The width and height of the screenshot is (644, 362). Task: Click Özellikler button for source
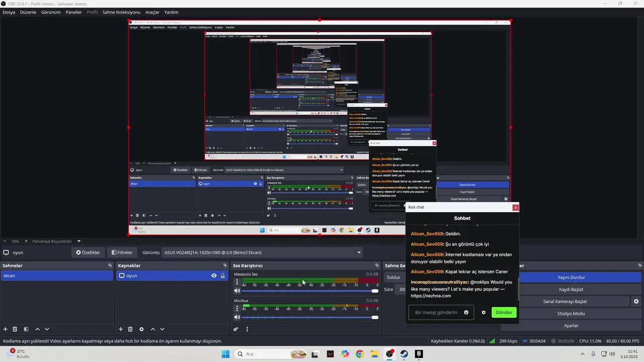88,252
